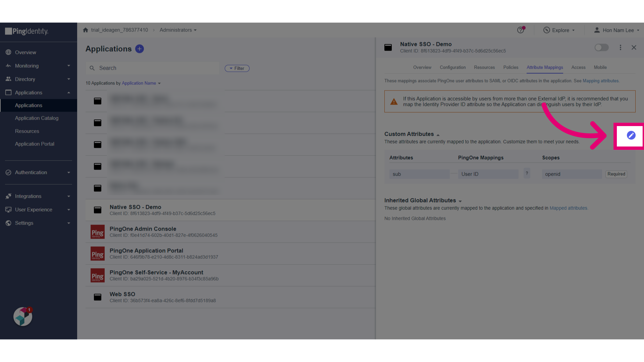Click the application icon in the panel header

388,47
